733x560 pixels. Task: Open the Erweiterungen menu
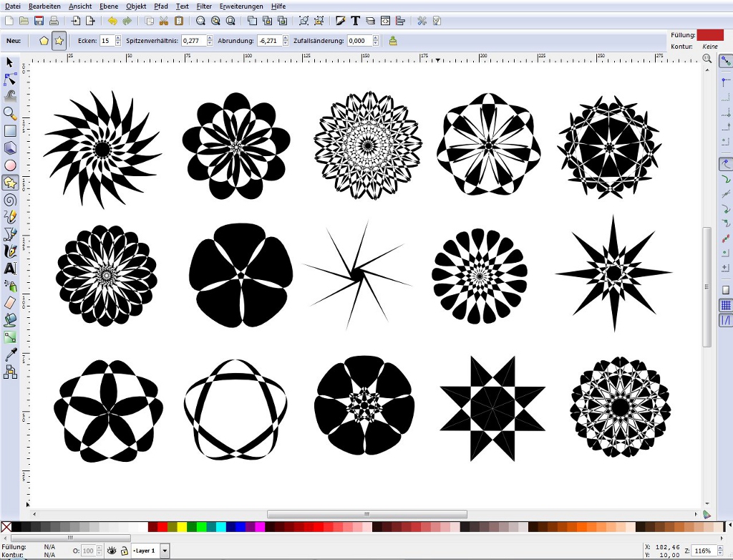point(242,6)
